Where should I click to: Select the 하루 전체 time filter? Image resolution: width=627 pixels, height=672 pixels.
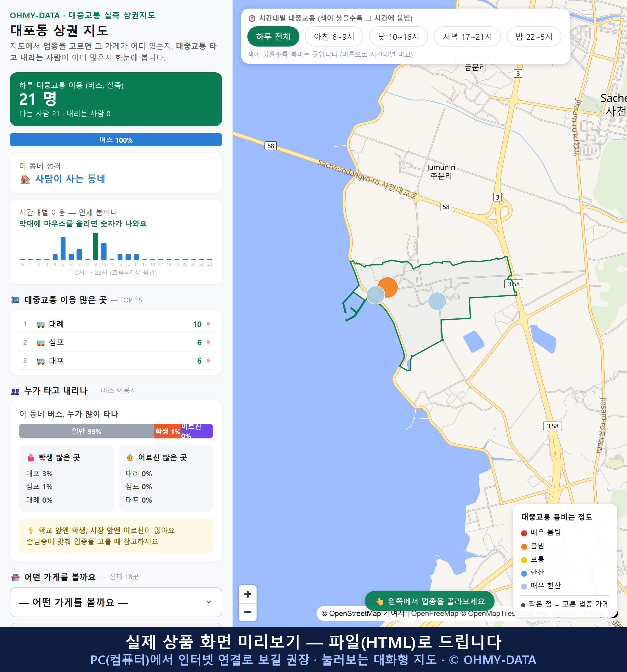point(273,36)
